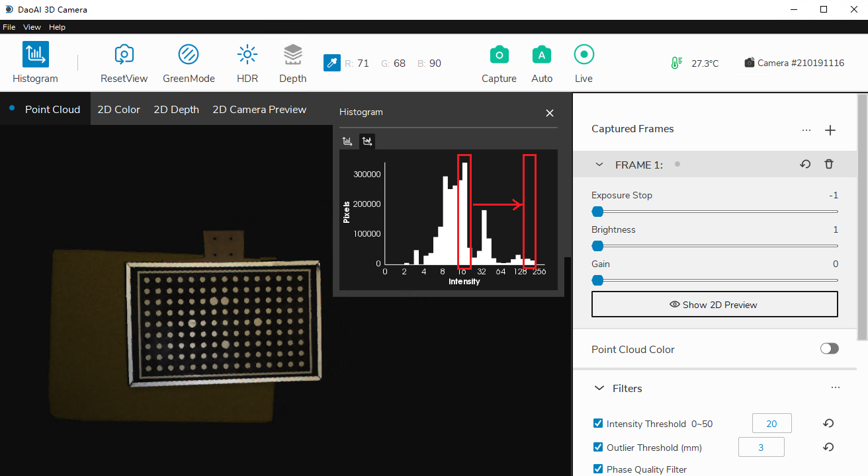Select the Depth layers icon
The image size is (868, 476).
click(292, 55)
